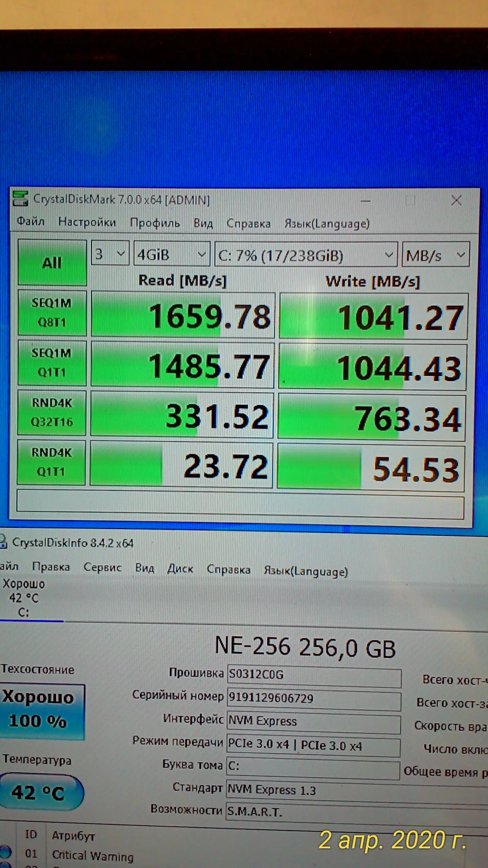Click the read result 23.72

coord(181,465)
